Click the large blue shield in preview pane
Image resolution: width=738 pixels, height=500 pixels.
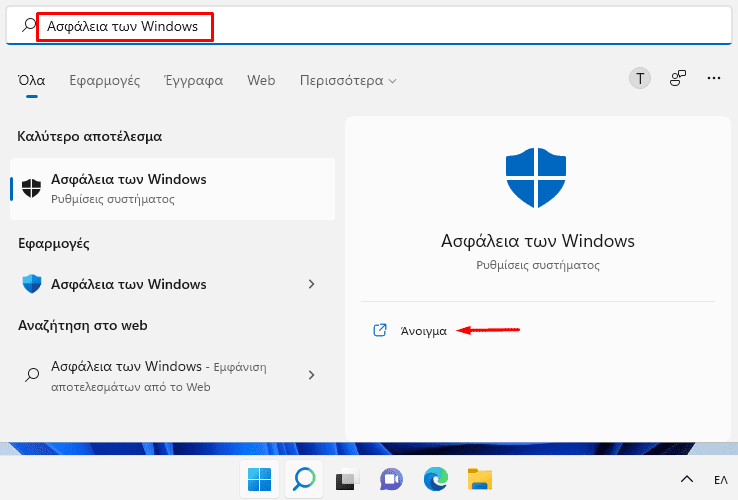pyautogui.click(x=536, y=177)
